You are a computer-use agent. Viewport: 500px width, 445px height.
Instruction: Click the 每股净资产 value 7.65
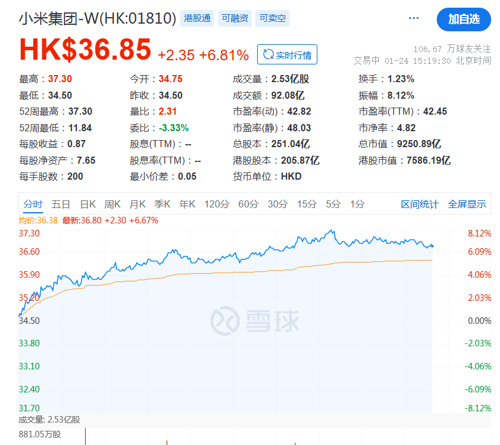tap(86, 160)
